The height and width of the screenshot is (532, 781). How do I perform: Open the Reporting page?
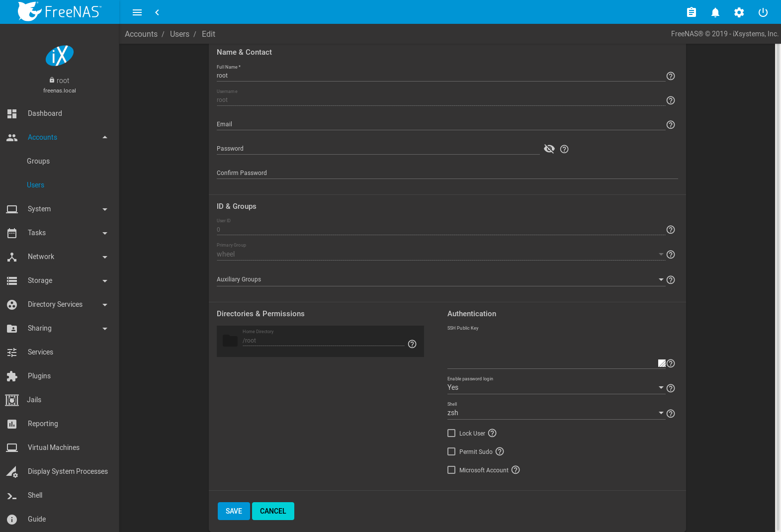60,424
